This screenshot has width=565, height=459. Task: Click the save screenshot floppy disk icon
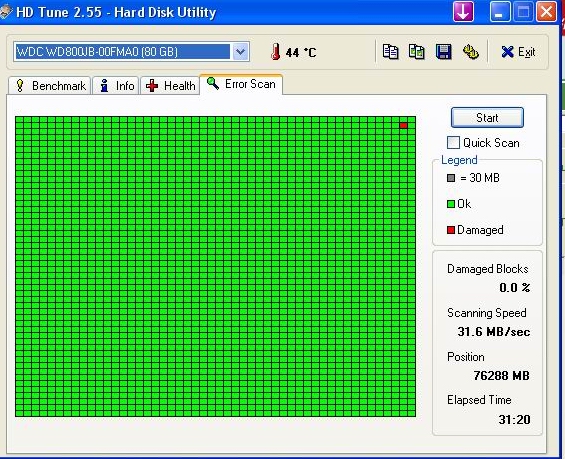click(444, 52)
